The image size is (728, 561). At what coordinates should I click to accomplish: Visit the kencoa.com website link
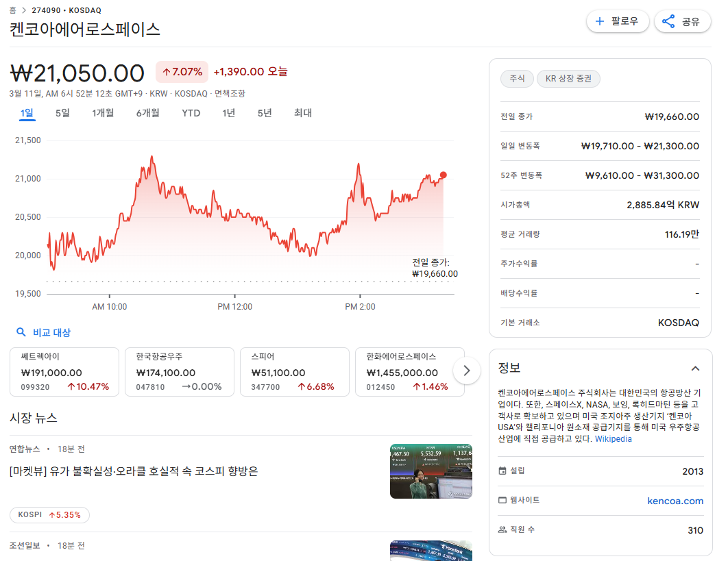(x=675, y=501)
